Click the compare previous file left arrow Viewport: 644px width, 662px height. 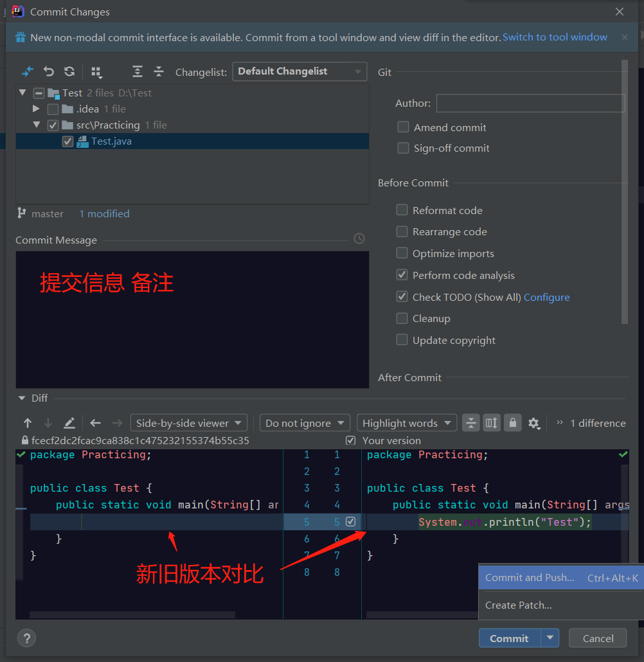coord(95,423)
